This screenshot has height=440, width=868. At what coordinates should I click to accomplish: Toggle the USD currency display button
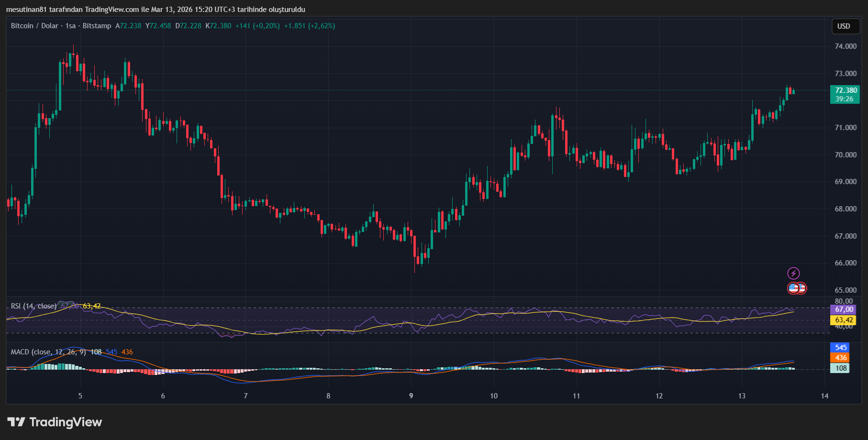(x=845, y=26)
